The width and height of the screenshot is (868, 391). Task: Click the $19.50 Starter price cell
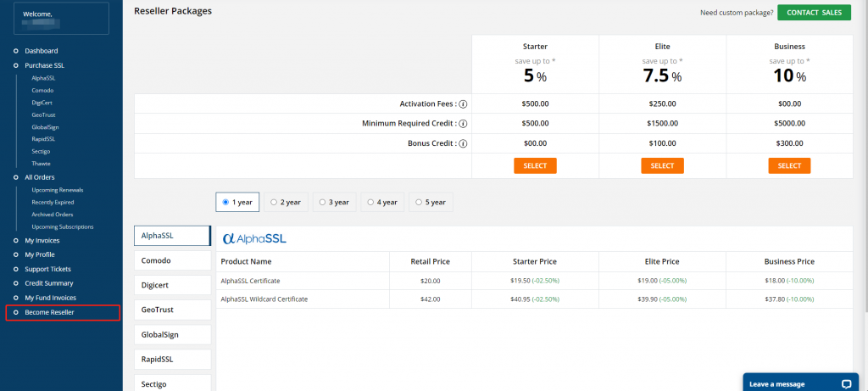(x=535, y=281)
